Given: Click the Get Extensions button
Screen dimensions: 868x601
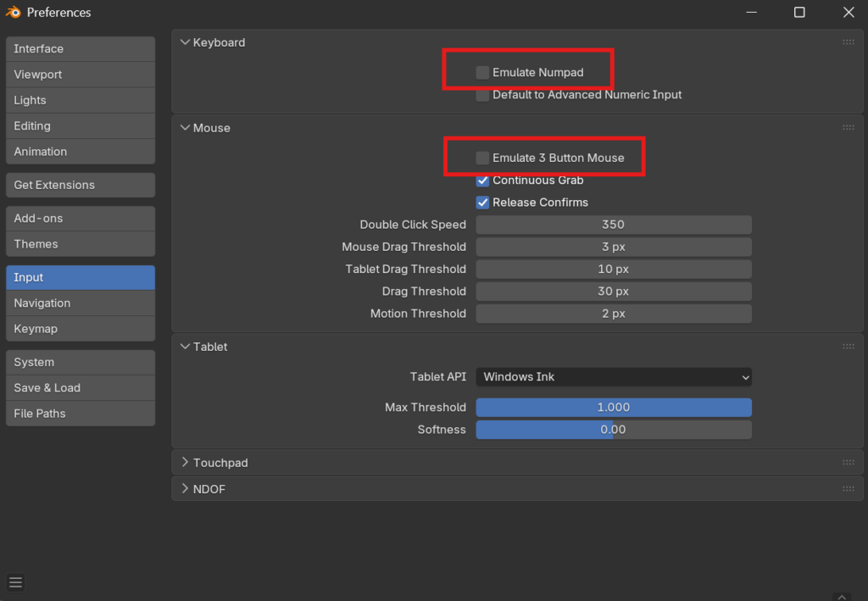Looking at the screenshot, I should point(81,185).
